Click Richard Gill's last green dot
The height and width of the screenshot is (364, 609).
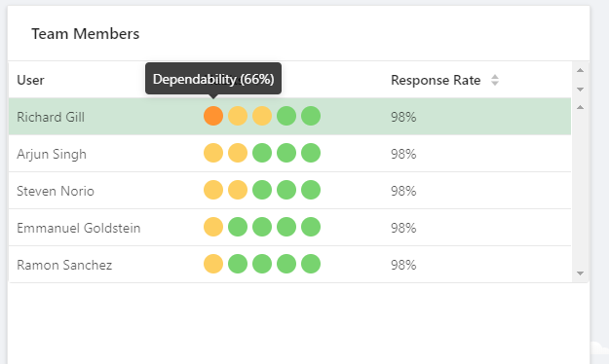[x=311, y=116]
